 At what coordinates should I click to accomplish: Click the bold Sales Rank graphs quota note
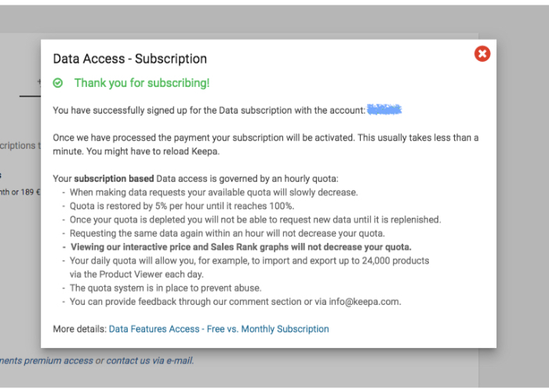point(241,247)
